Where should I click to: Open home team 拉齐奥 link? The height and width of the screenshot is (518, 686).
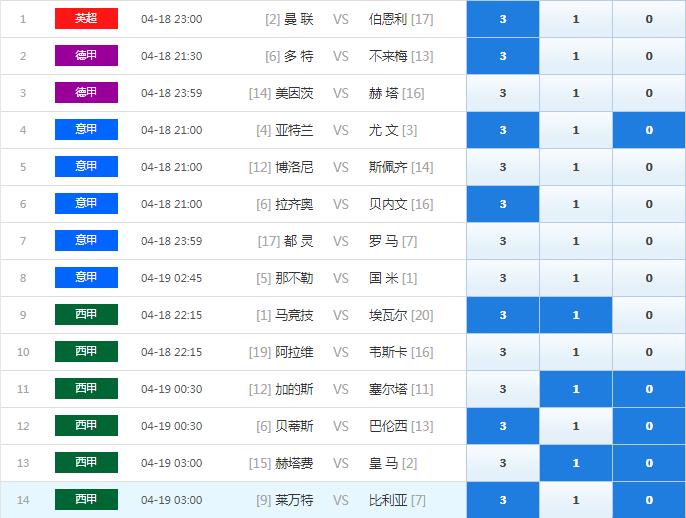click(294, 204)
